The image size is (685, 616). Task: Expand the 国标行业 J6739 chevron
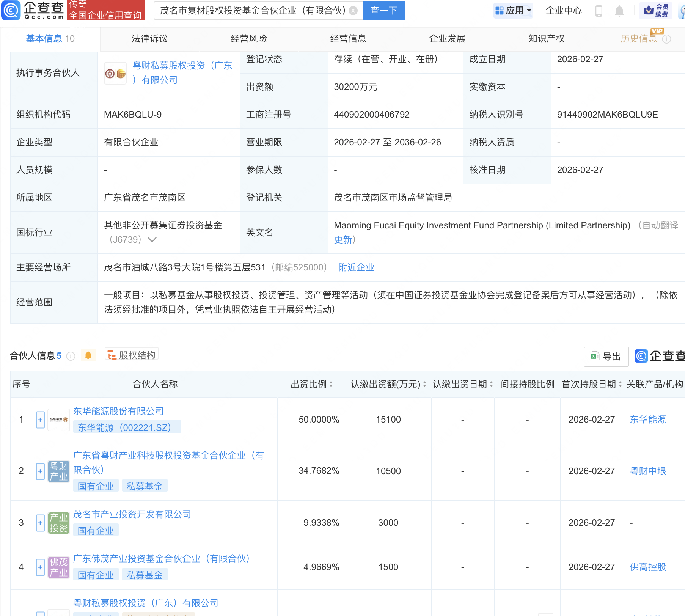[x=152, y=239]
